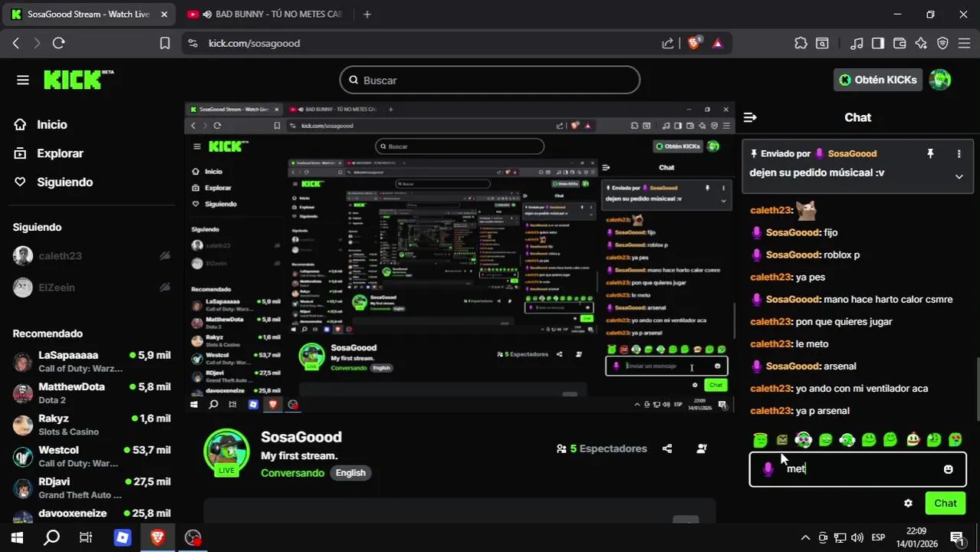Click the share stream icon
This screenshot has width=980, height=552.
coord(667,449)
